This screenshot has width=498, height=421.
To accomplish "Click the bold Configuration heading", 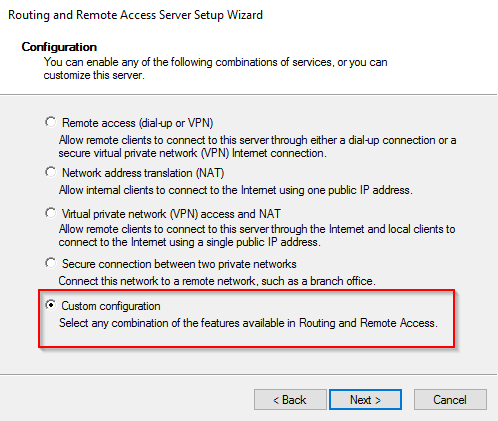I will click(x=59, y=47).
